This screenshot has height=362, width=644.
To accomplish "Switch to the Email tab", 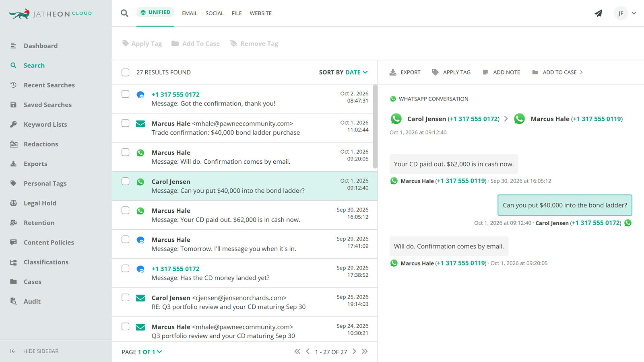I will (190, 13).
